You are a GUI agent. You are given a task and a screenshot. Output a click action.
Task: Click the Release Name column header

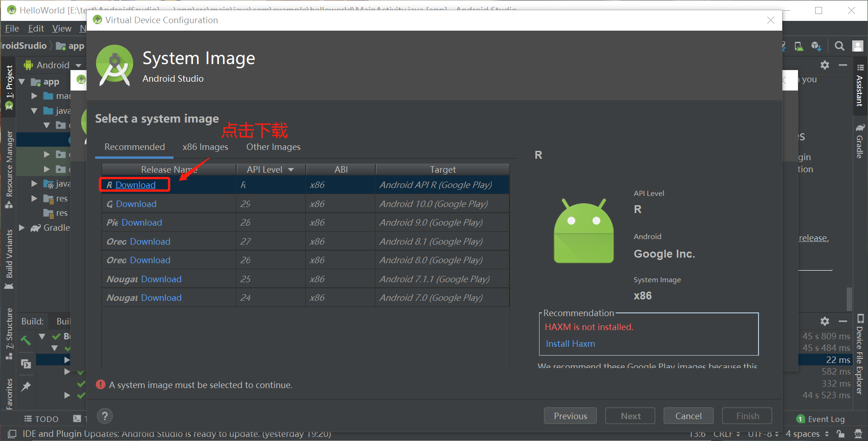click(x=169, y=169)
